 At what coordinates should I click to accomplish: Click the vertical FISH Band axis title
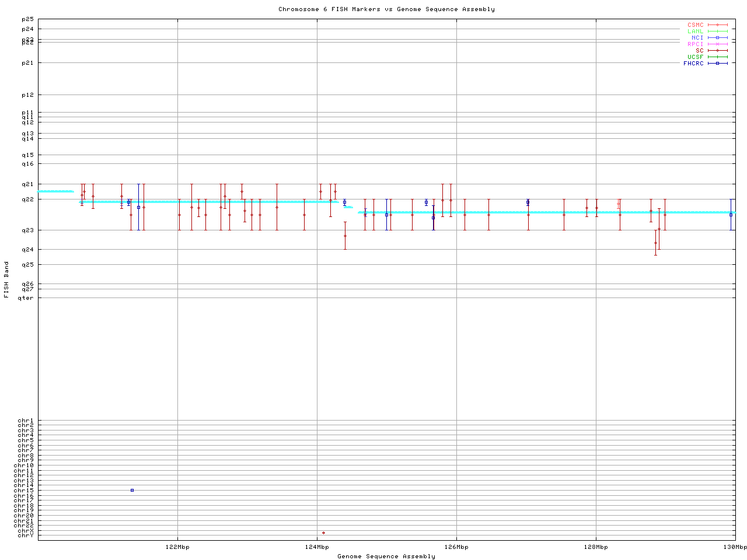(x=7, y=279)
